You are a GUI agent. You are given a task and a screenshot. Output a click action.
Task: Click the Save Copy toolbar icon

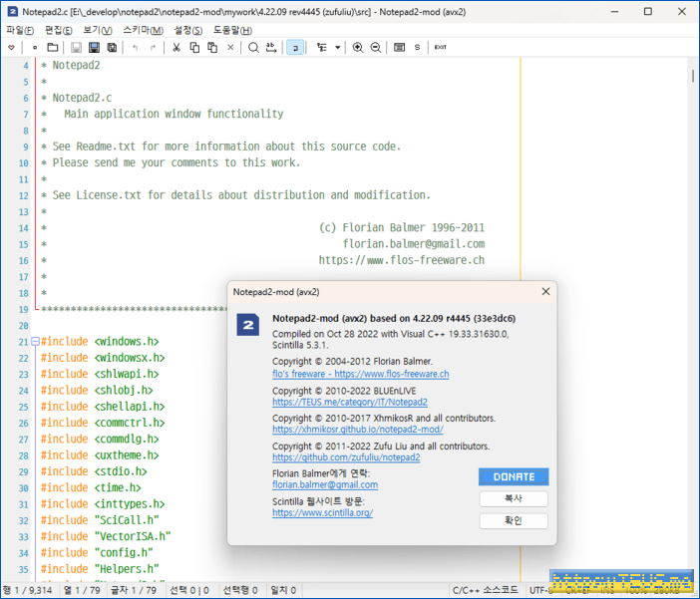pos(112,47)
